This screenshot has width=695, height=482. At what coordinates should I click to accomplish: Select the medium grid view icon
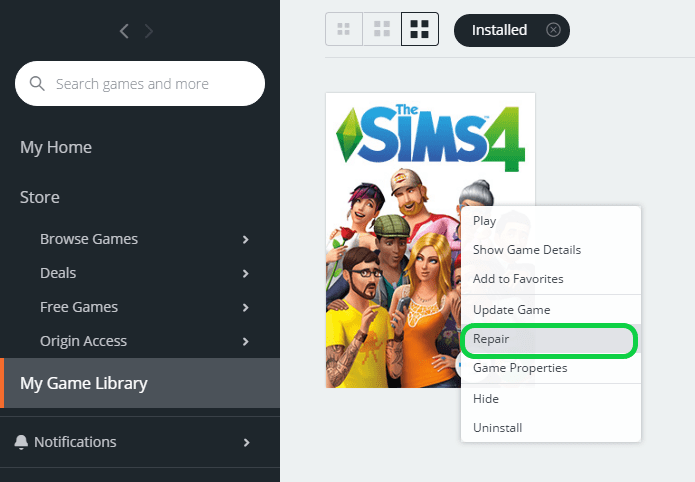tap(382, 29)
